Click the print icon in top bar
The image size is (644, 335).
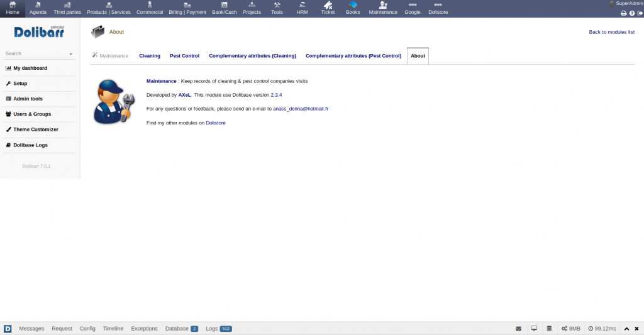click(x=623, y=13)
